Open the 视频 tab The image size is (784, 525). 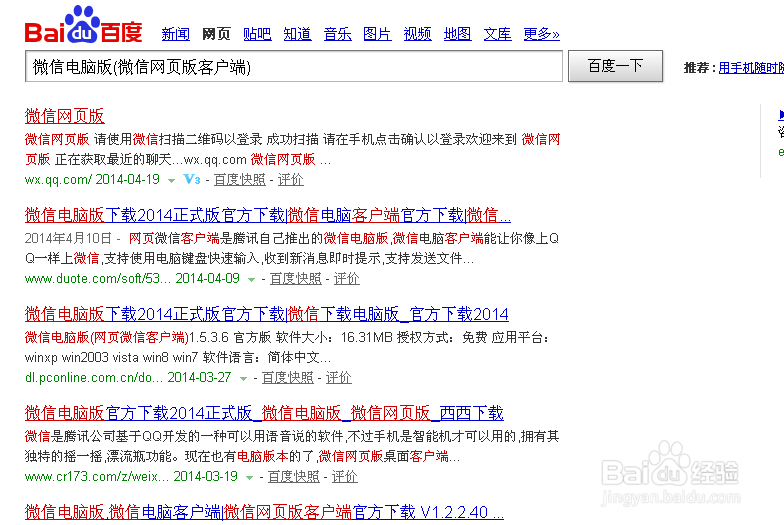pyautogui.click(x=418, y=34)
